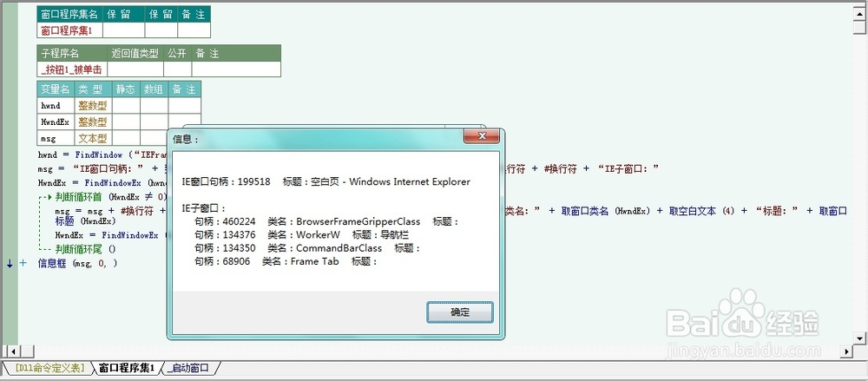Click the 判断循环首 (HwndEx ≠ 0) line
The width and height of the screenshot is (868, 381).
111,197
